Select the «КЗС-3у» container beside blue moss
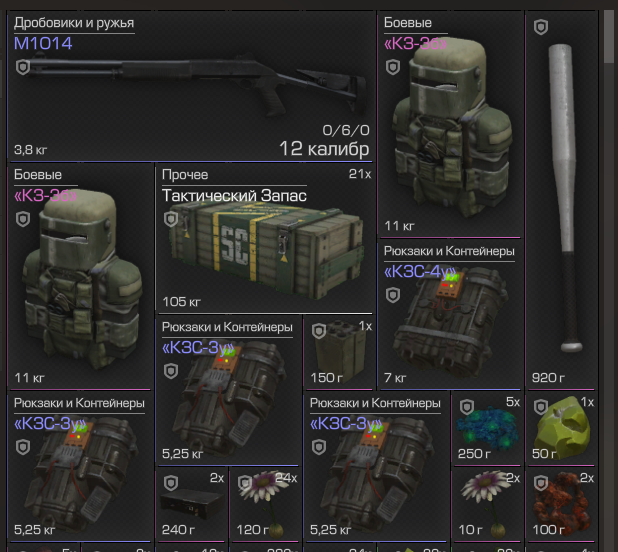618x552 pixels. click(376, 467)
